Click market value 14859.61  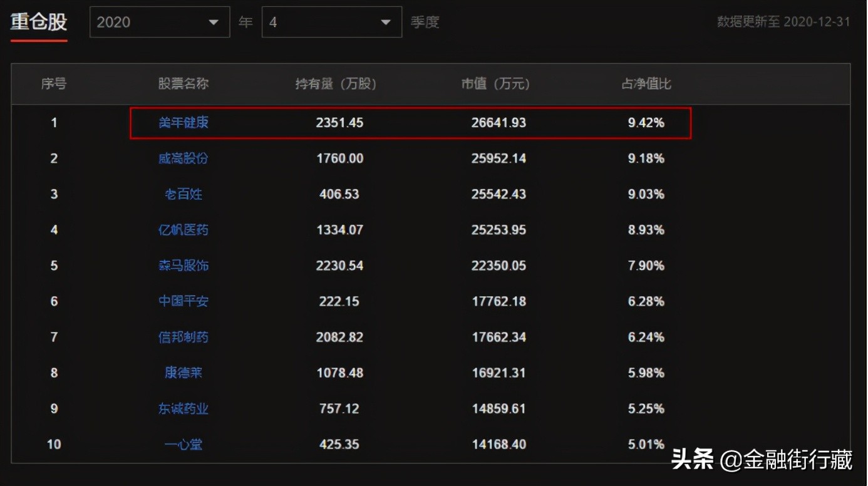click(499, 409)
